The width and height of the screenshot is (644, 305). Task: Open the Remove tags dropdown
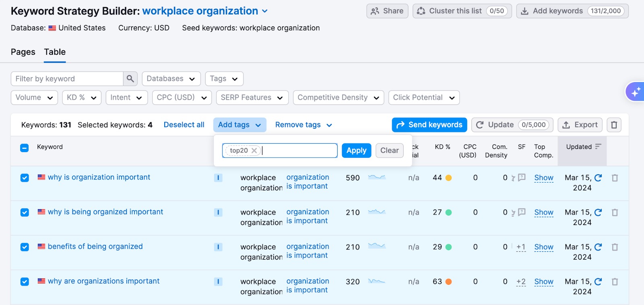tap(303, 125)
